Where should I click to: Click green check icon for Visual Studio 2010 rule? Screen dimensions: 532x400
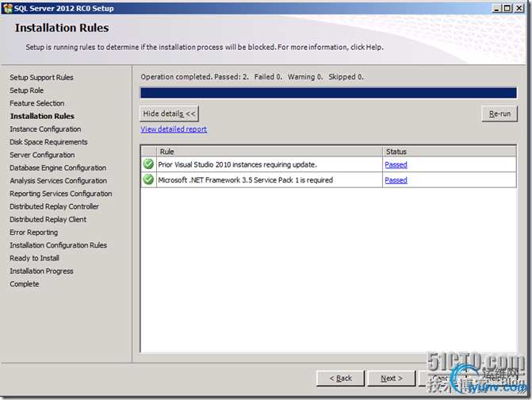(148, 164)
